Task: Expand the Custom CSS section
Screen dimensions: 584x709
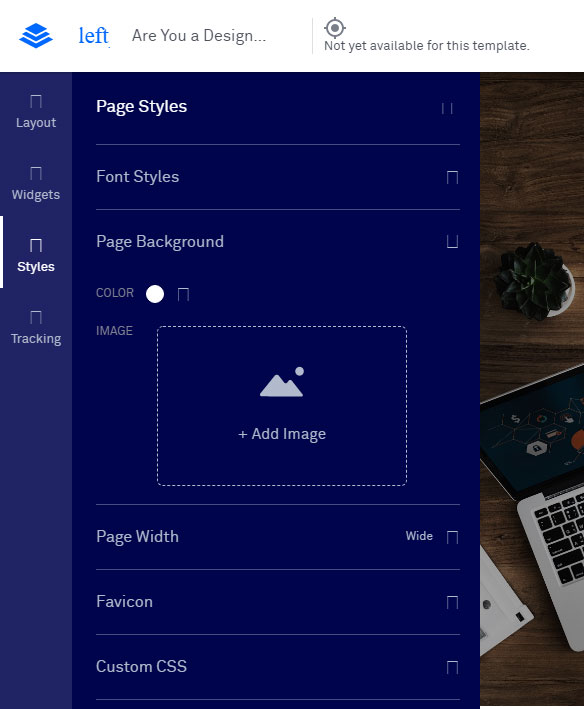Action: click(x=452, y=667)
